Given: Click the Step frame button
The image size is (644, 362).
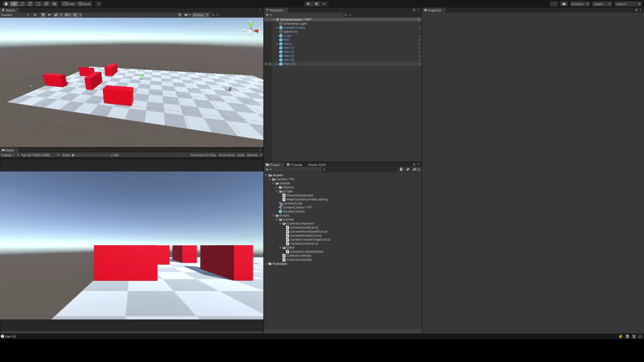Looking at the screenshot, I should [x=324, y=4].
